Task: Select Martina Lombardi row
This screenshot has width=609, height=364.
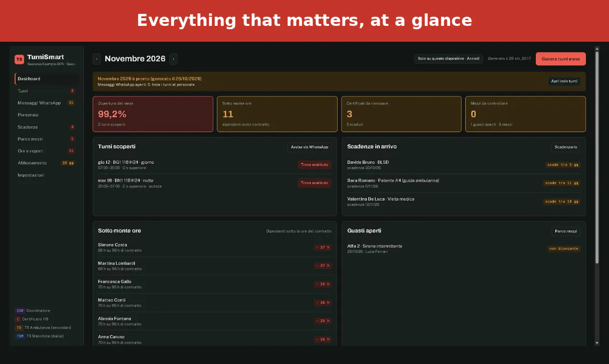Action: pyautogui.click(x=215, y=266)
